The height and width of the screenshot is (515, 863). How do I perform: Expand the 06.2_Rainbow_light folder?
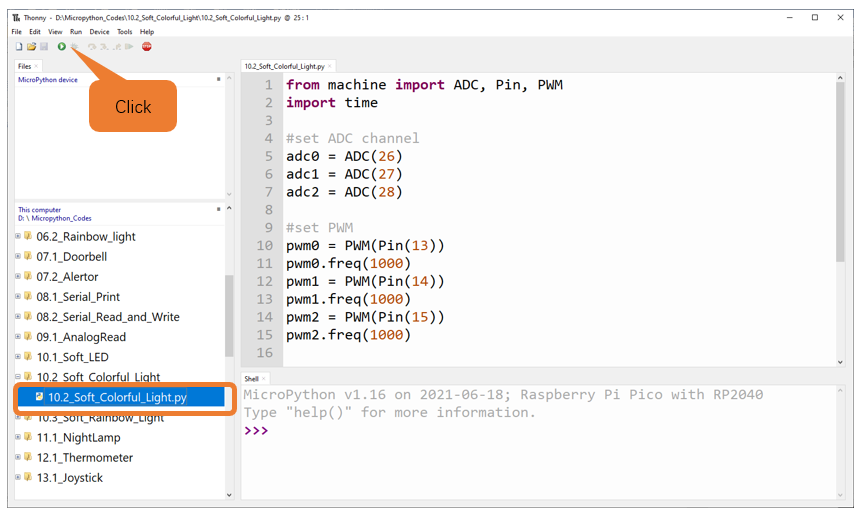[x=18, y=236]
